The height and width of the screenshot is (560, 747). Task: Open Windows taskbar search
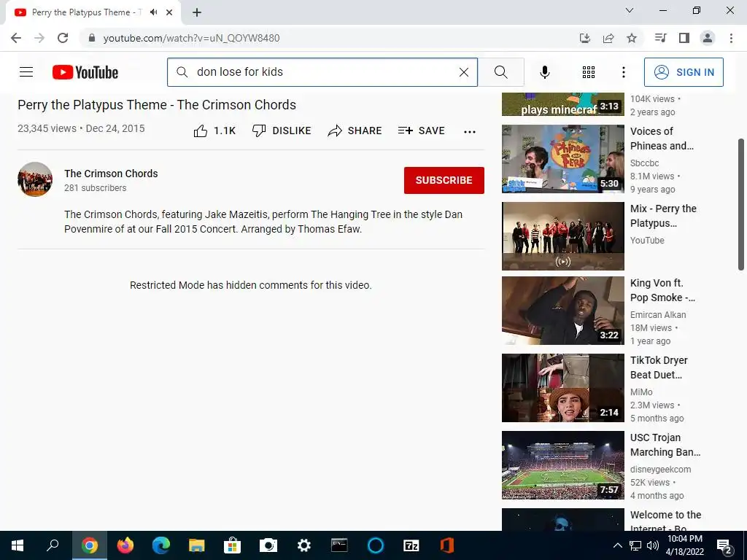pyautogui.click(x=53, y=545)
